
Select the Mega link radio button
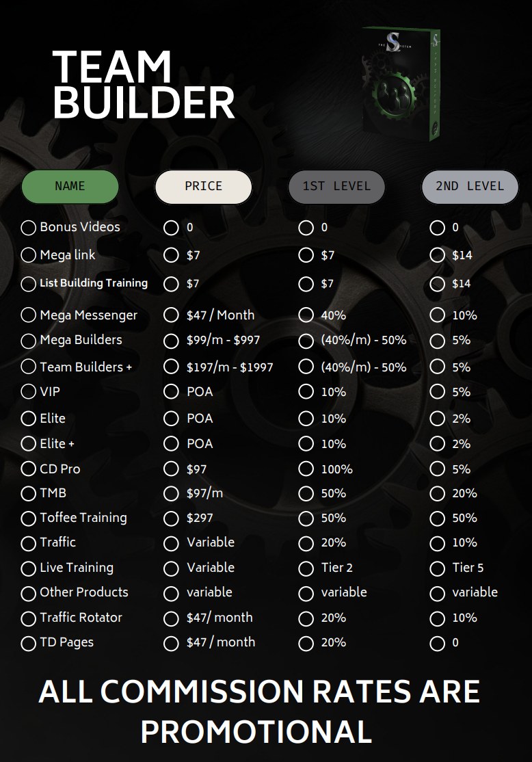point(29,255)
